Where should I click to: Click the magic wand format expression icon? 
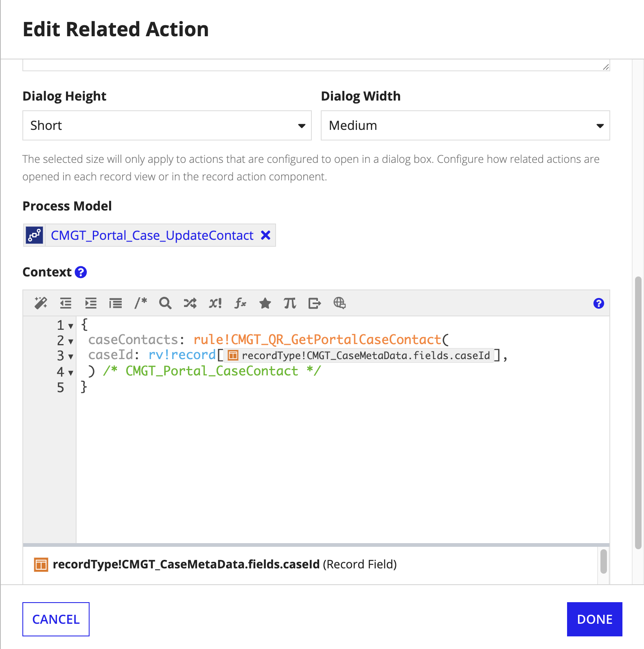coord(41,303)
